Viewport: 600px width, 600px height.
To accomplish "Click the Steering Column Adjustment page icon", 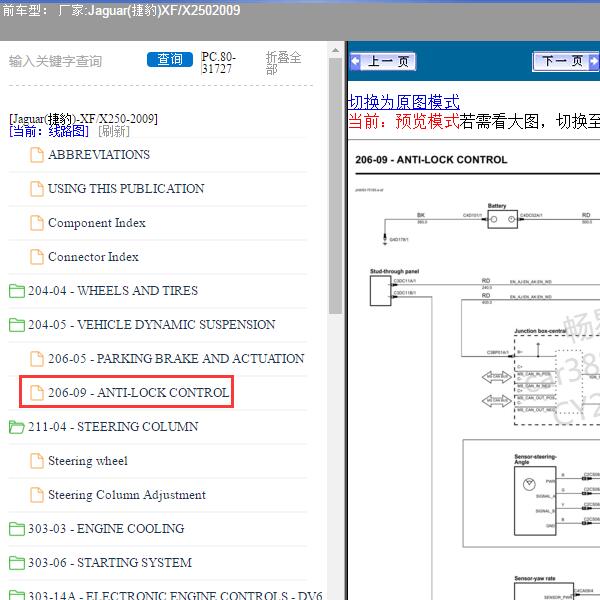I will point(37,495).
